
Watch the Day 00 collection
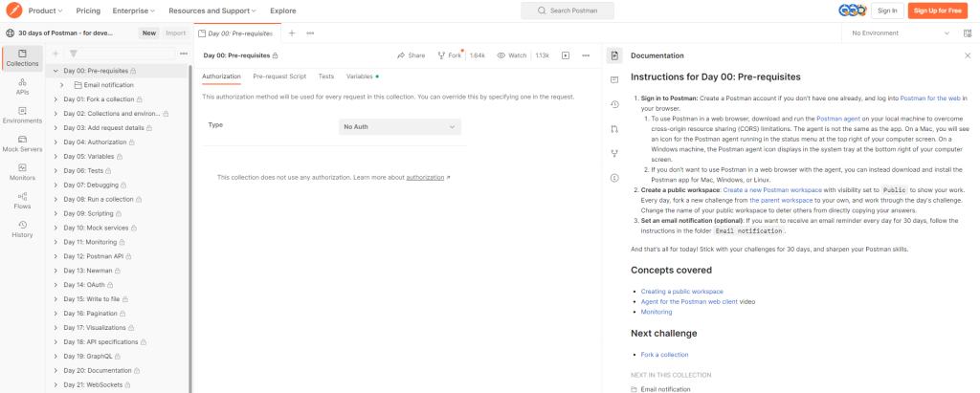coord(512,55)
